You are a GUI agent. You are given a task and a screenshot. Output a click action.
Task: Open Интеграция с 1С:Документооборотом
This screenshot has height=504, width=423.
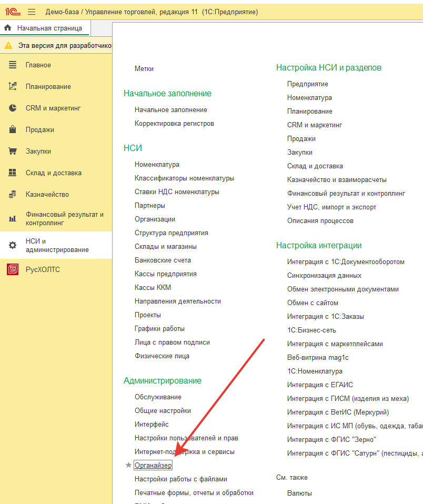point(346,261)
